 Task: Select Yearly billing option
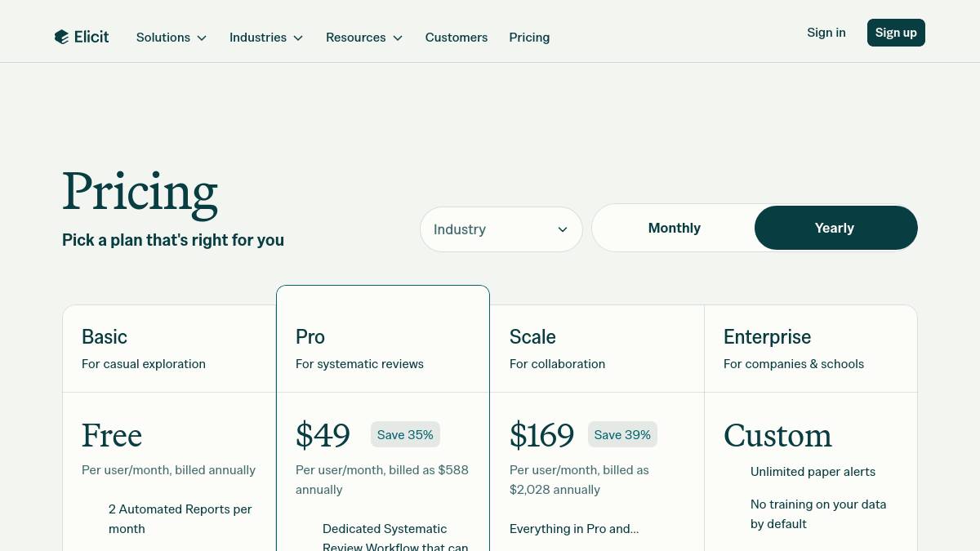click(835, 228)
